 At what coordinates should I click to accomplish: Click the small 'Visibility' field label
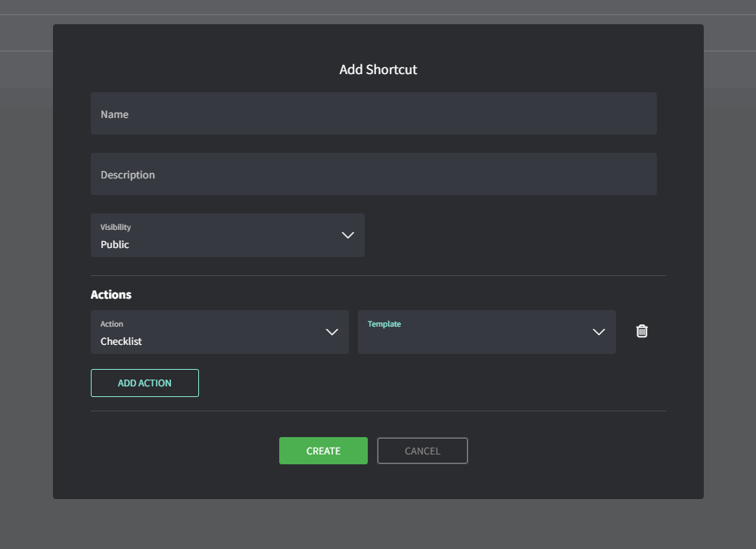click(116, 227)
